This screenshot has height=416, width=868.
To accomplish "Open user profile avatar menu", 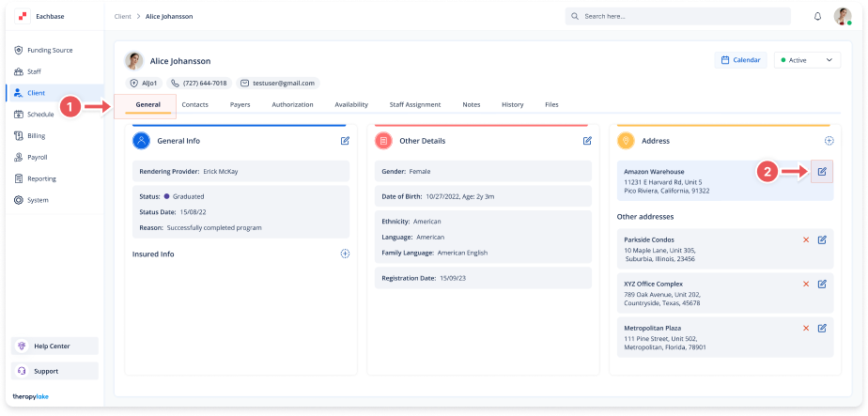I will (x=843, y=17).
